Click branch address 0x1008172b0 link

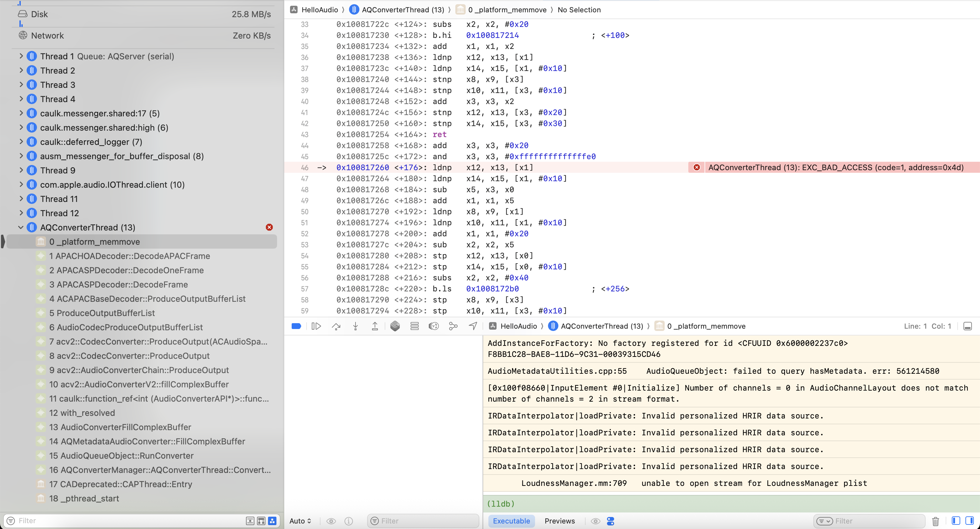pos(492,289)
